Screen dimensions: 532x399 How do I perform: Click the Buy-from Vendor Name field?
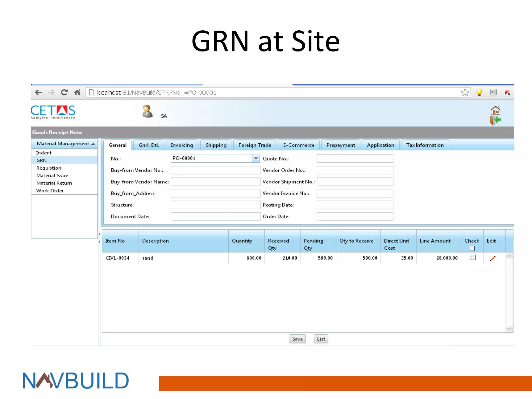216,182
